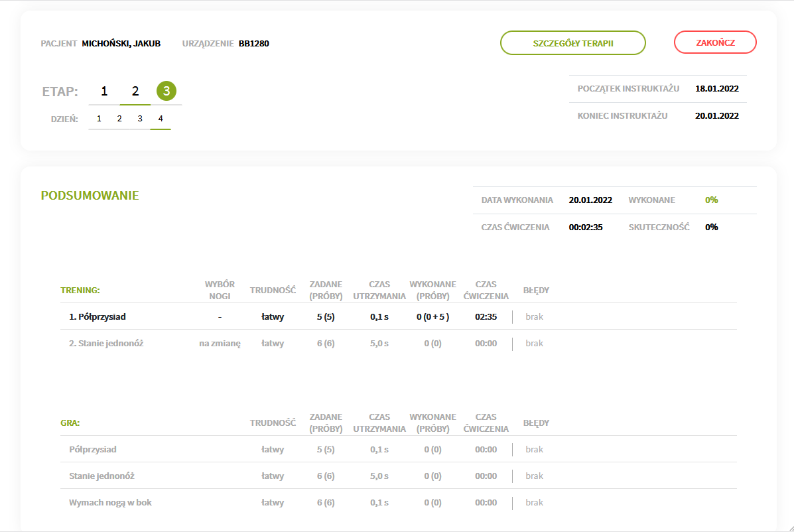The image size is (794, 532).
Task: Select Półprzysiad in the GRA section
Action: click(93, 450)
